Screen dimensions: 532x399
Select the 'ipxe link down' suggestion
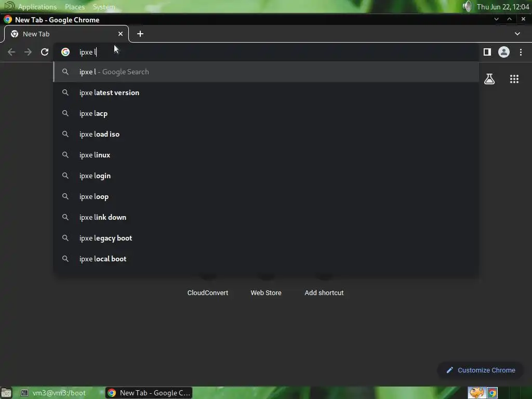[x=266, y=217]
